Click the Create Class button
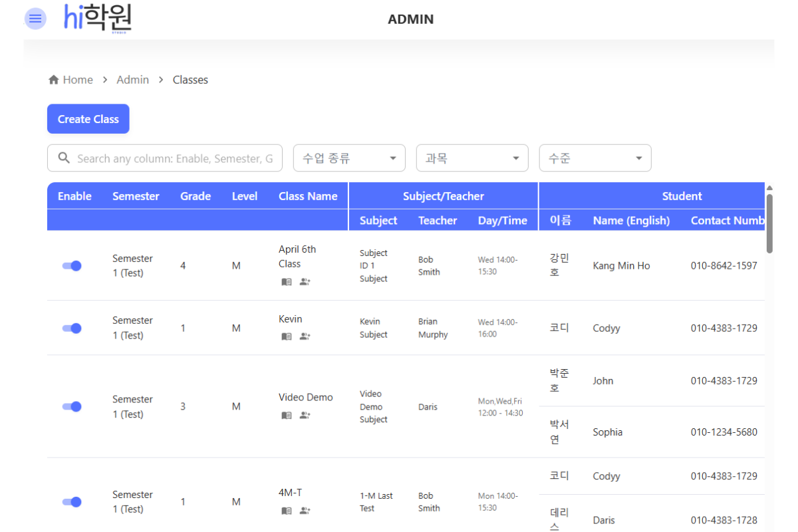This screenshot has width=798, height=532. (x=88, y=118)
